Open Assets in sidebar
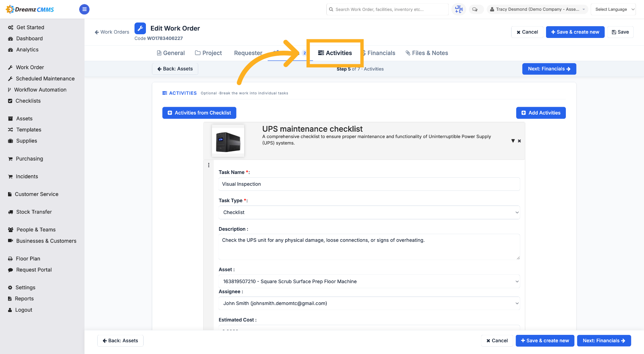The width and height of the screenshot is (644, 354). 20,119
